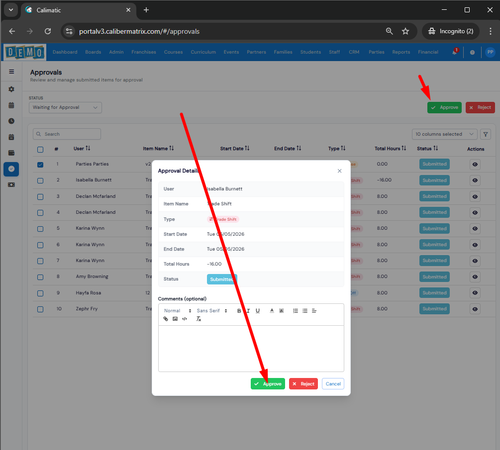Click the DEMO logo
The height and width of the screenshot is (450, 500).
click(25, 52)
